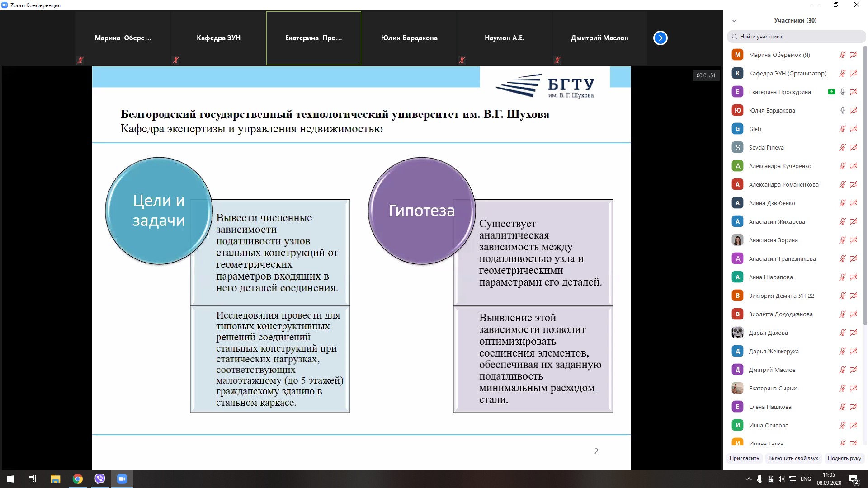The image size is (868, 488).
Task: Click Екатерина Проскурина screen share indicator icon
Action: point(831,92)
